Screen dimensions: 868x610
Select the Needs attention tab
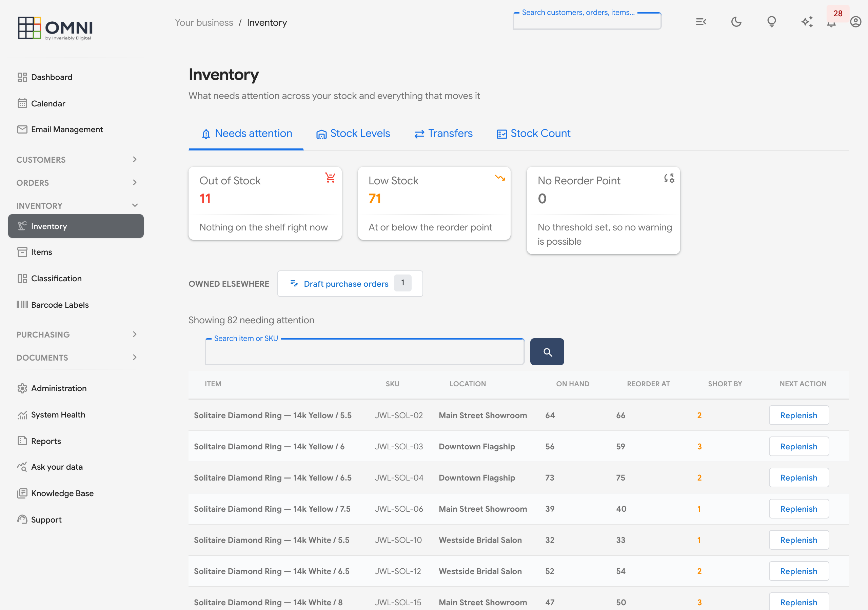(246, 134)
